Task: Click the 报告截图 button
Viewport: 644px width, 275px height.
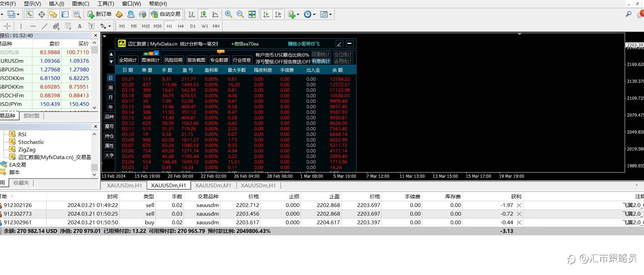Action: [196, 60]
